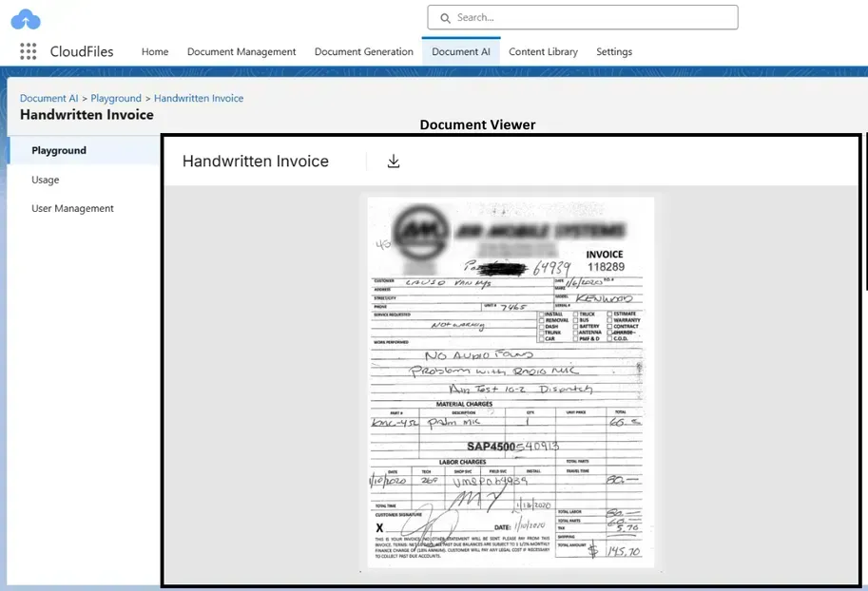Open the Content Library tab
The height and width of the screenshot is (591, 868).
tap(543, 51)
